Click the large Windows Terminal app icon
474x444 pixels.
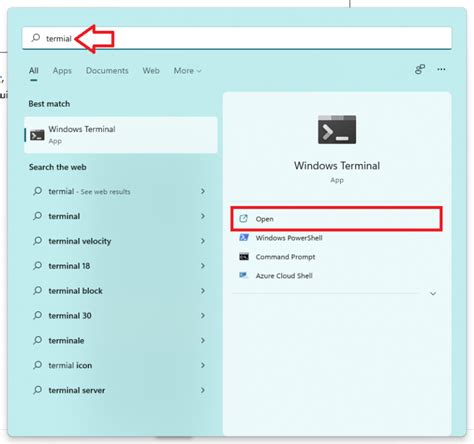click(337, 130)
